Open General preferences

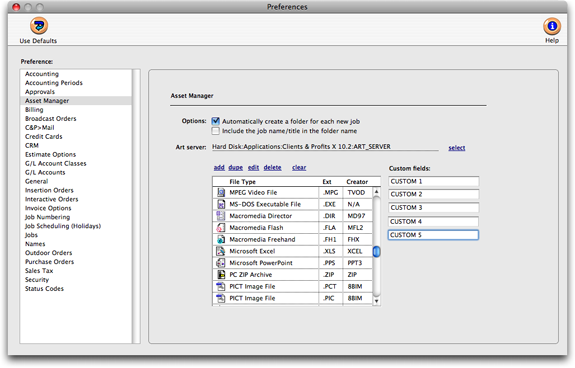pos(76,181)
